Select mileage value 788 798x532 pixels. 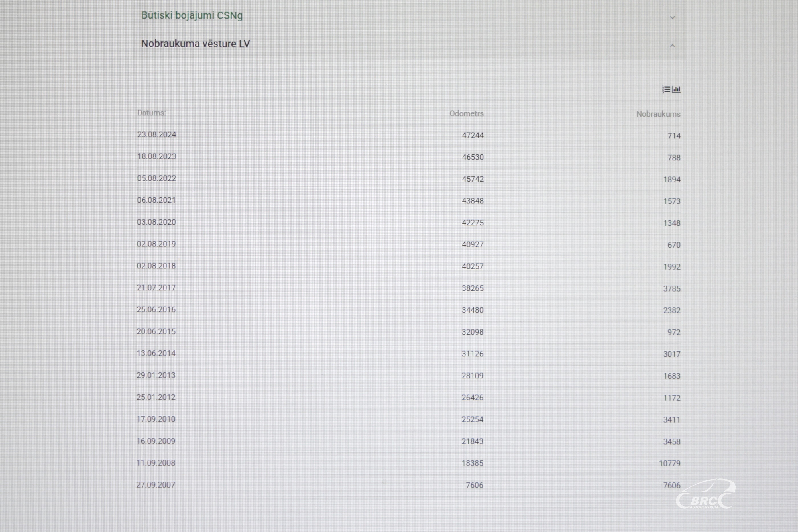[674, 157]
